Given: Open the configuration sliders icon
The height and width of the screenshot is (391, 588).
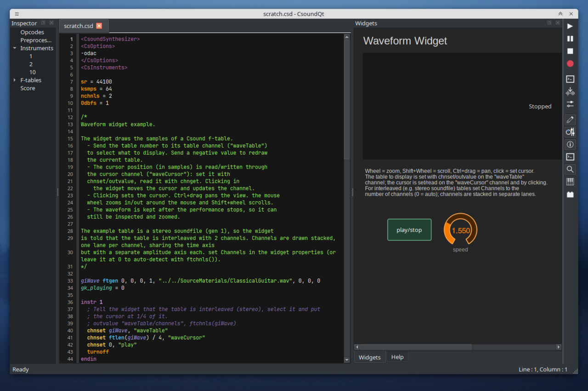Looking at the screenshot, I should tap(570, 104).
